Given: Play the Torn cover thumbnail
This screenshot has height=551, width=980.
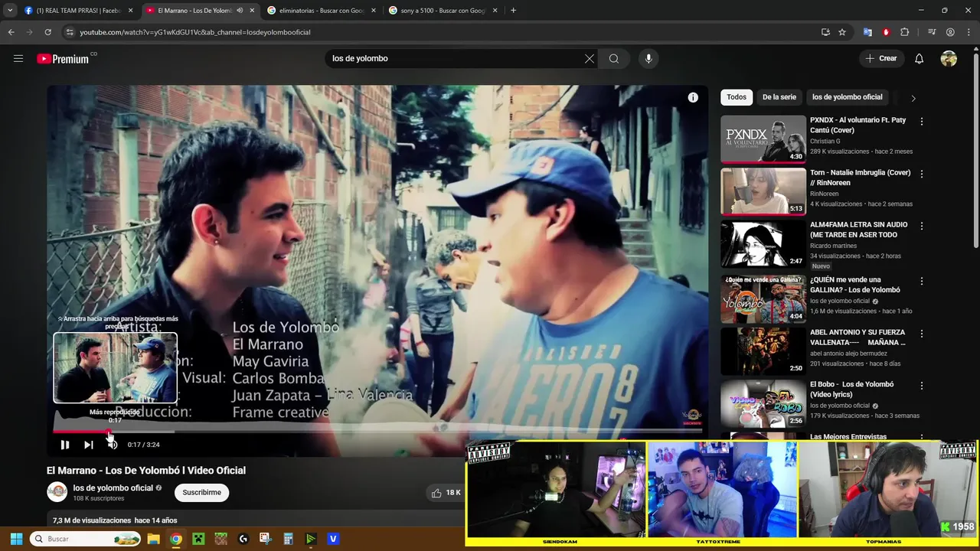Looking at the screenshot, I should coord(763,191).
